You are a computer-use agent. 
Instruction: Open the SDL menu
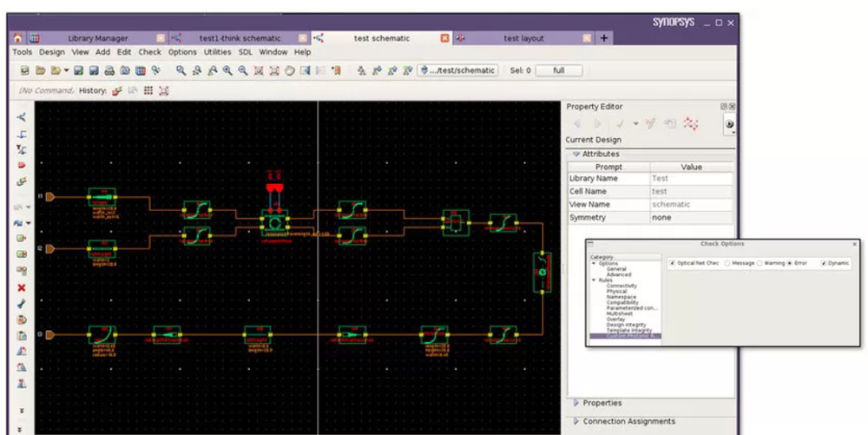point(246,52)
